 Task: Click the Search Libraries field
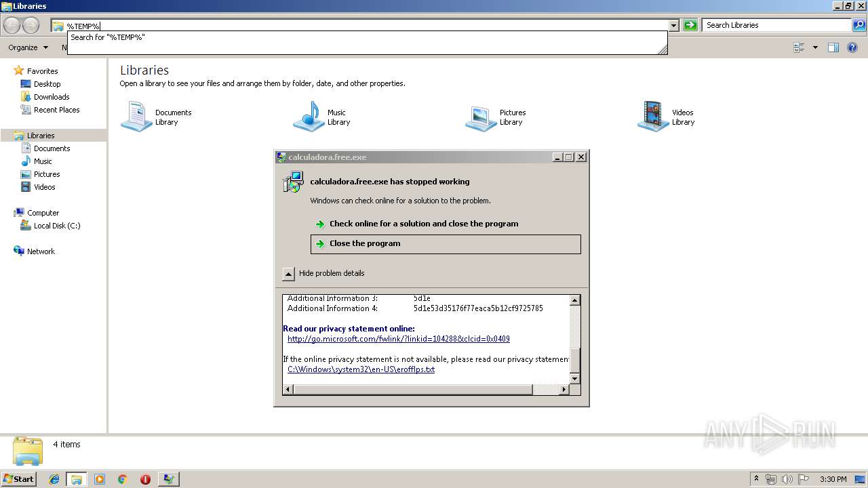[777, 25]
